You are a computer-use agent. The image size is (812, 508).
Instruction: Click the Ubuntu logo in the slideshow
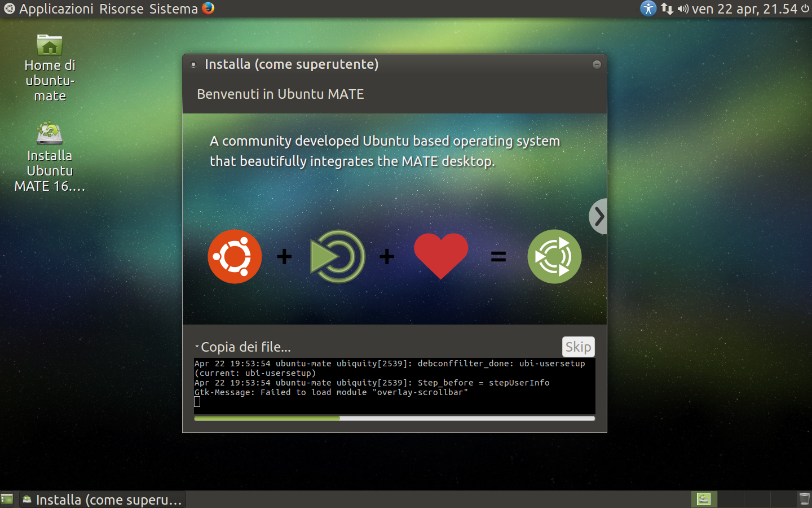235,256
